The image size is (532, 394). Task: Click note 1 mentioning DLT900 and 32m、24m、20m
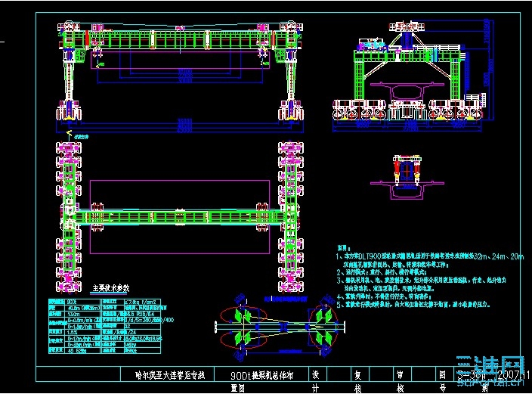(x=430, y=260)
